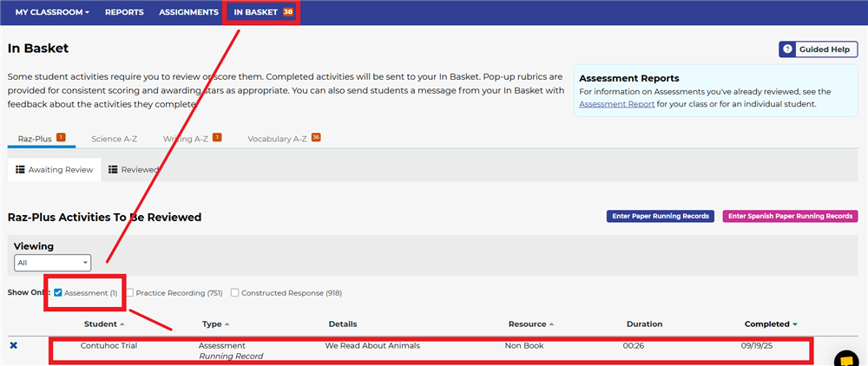Click Enter Paper Running Records button
Viewport: 868px width, 366px height.
pos(660,216)
